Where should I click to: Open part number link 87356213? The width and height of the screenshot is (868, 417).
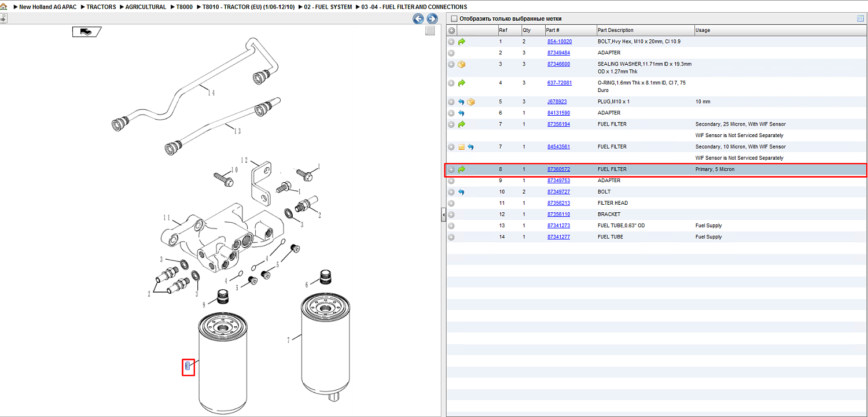point(558,203)
